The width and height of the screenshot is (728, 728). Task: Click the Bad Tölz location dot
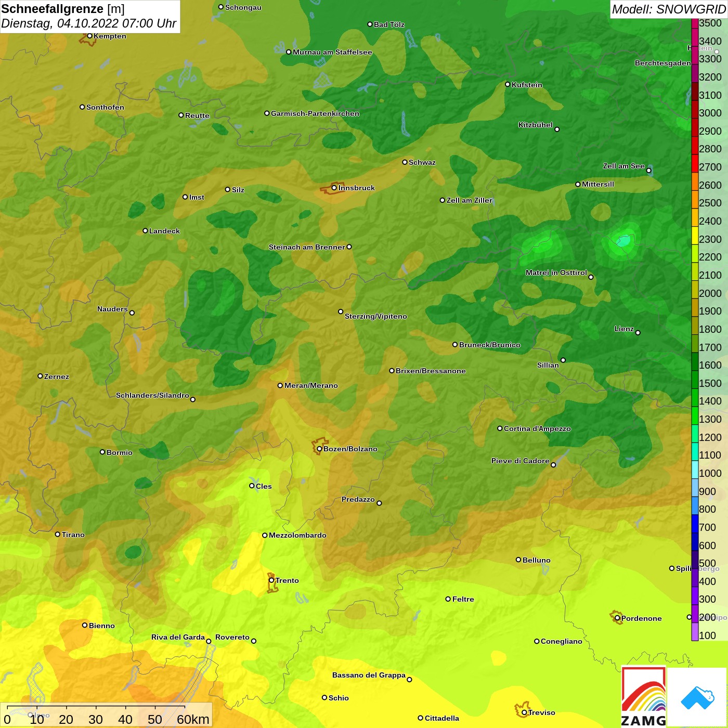coord(370,24)
